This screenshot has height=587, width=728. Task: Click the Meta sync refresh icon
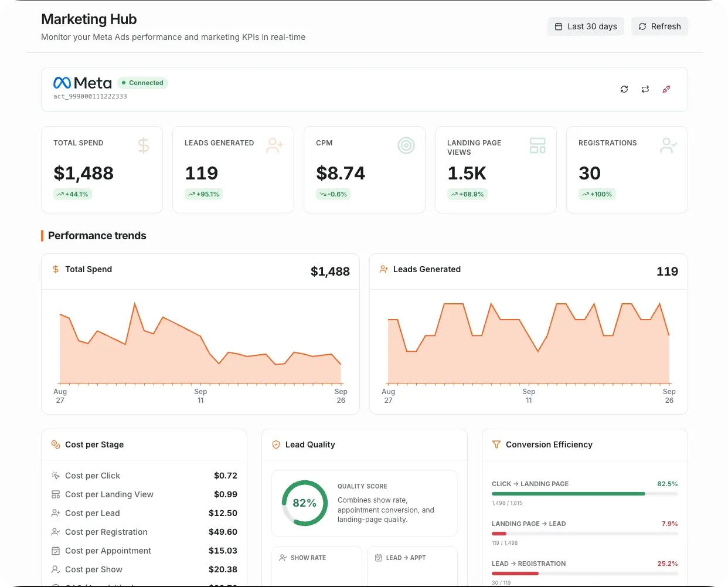pyautogui.click(x=624, y=89)
